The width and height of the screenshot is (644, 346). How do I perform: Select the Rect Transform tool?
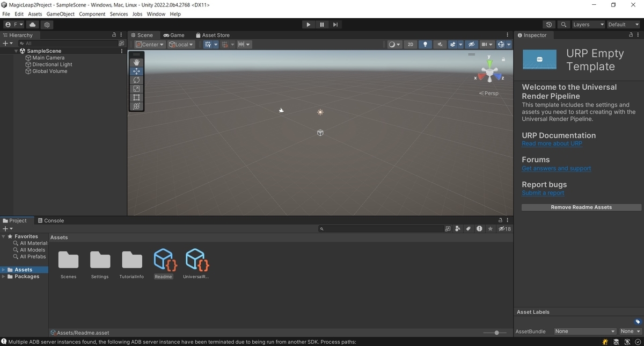(136, 97)
